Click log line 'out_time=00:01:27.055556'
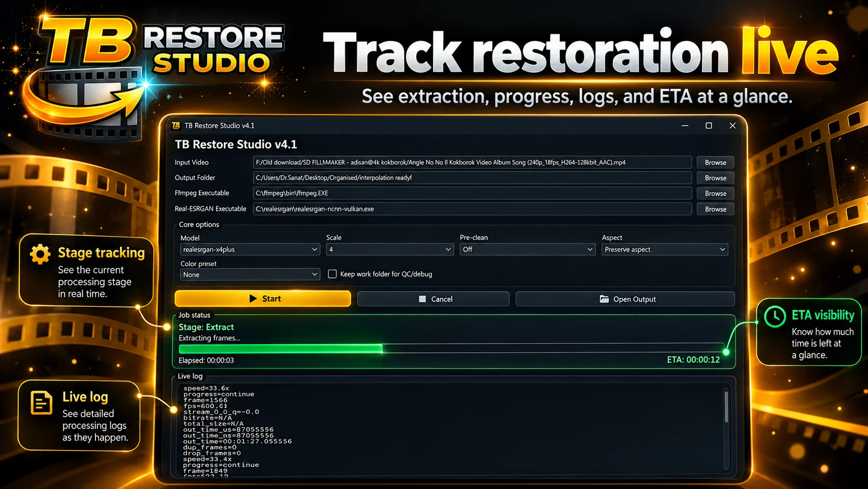Screen dimensions: 868x489 click(x=237, y=441)
